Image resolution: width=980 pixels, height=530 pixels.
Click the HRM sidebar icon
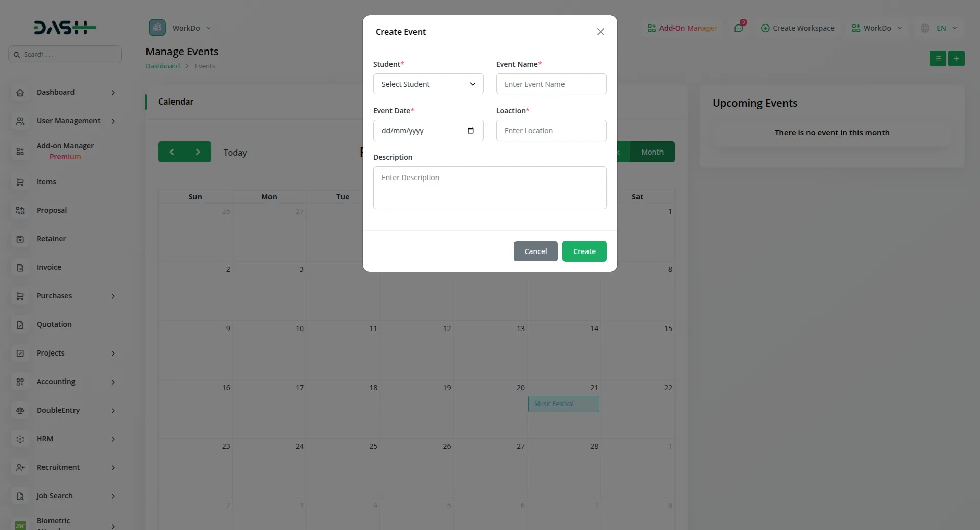(x=20, y=439)
